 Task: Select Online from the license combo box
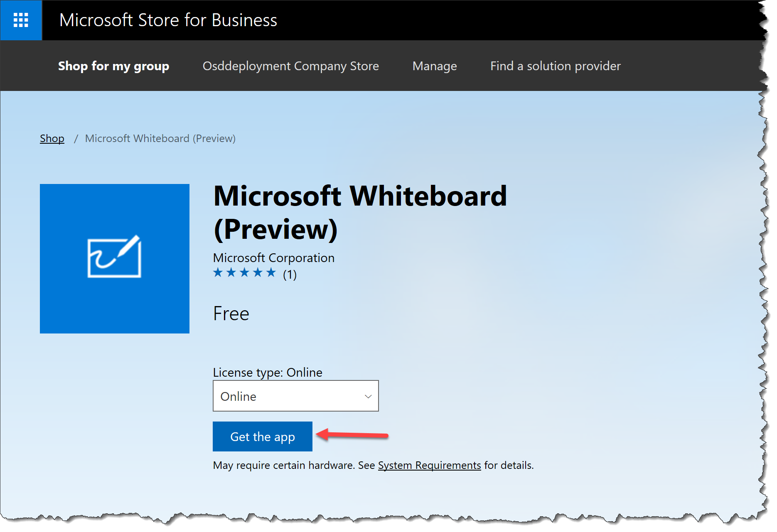(x=295, y=396)
